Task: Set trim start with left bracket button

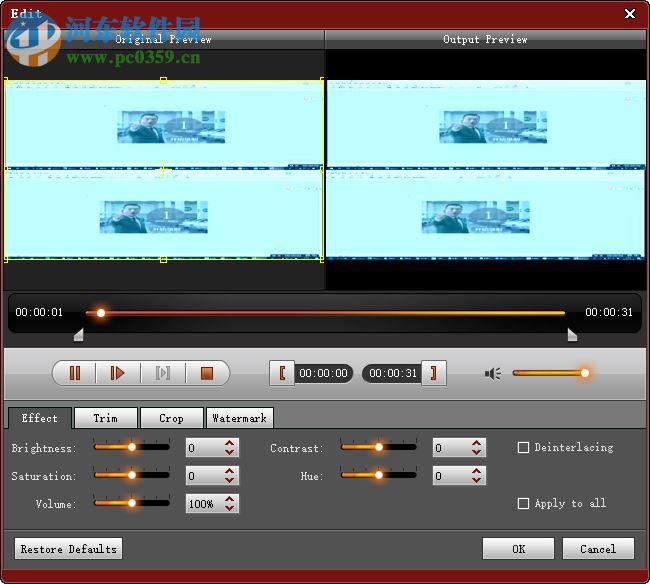Action: [x=282, y=373]
